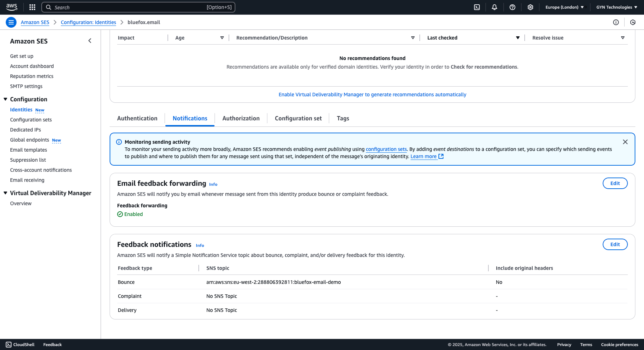Edit the Feedback notifications settings
This screenshot has width=644, height=350.
click(x=615, y=244)
